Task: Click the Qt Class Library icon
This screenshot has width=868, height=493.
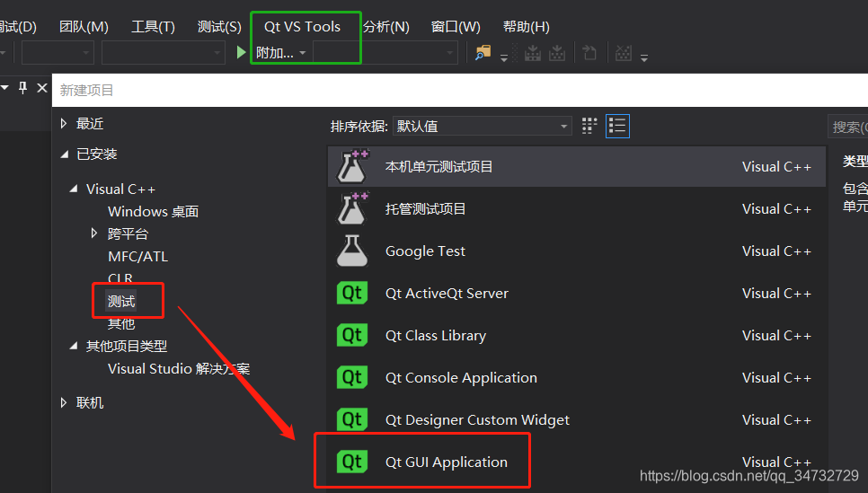Action: [352, 335]
